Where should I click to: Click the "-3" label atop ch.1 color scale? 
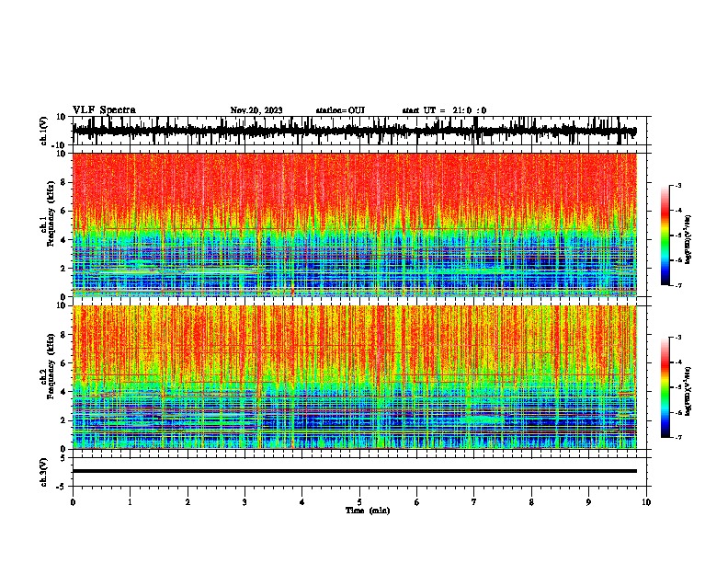[677, 185]
